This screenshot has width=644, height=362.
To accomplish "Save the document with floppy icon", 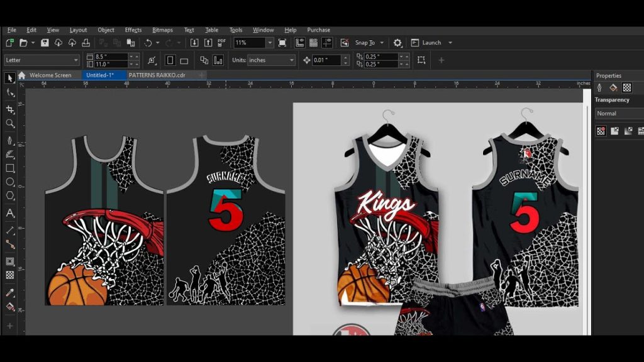I will tap(45, 43).
